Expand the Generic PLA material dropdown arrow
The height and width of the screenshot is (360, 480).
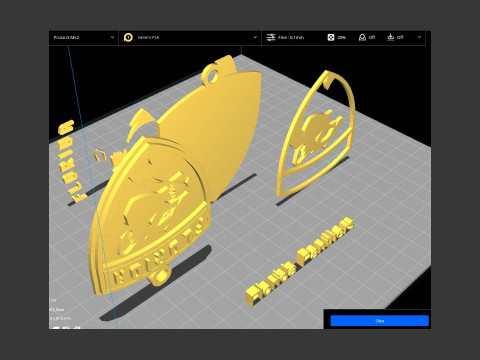(x=255, y=37)
